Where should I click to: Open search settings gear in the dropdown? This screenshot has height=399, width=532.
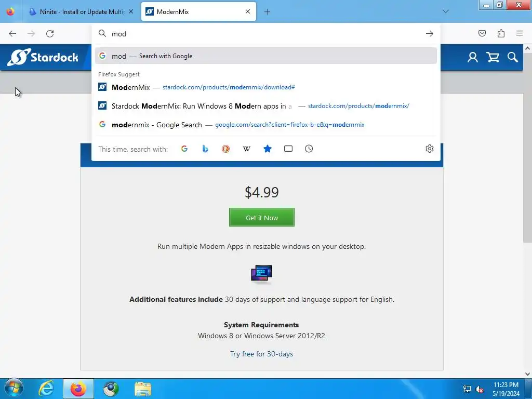click(430, 149)
